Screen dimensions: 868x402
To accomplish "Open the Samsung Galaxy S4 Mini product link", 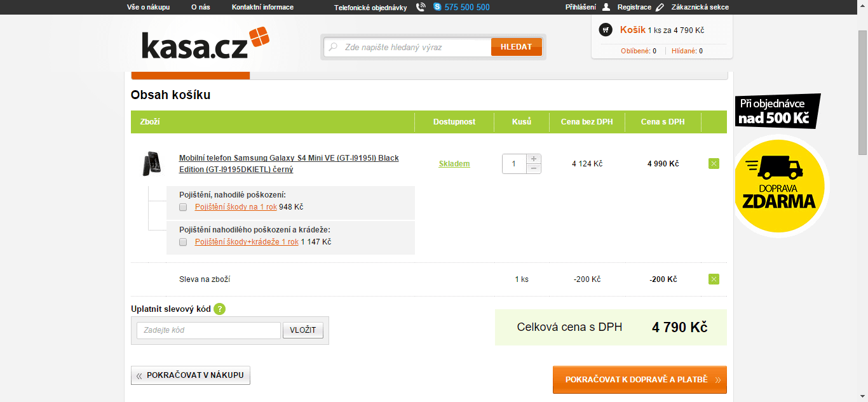I will click(289, 164).
